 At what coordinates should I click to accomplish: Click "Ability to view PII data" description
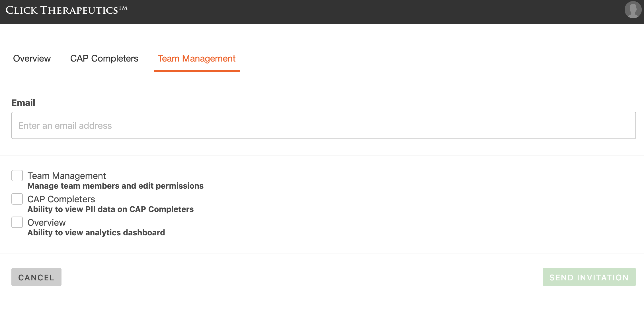110,209
